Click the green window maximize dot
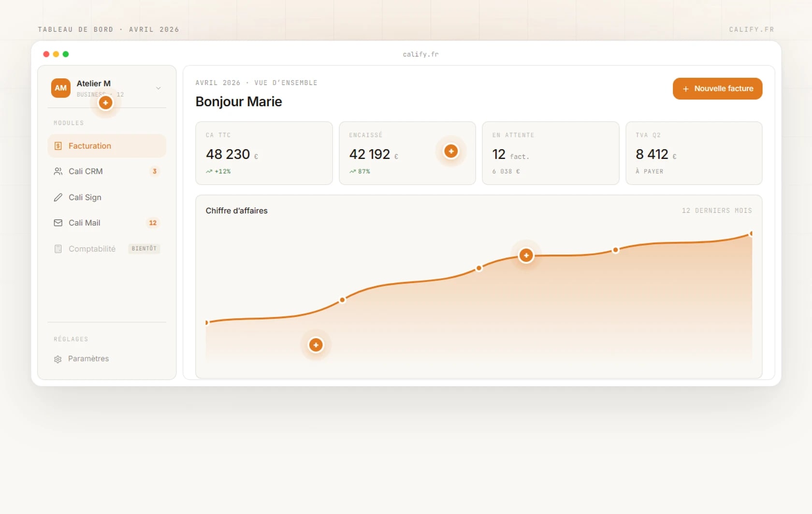Image resolution: width=812 pixels, height=514 pixels. point(66,54)
